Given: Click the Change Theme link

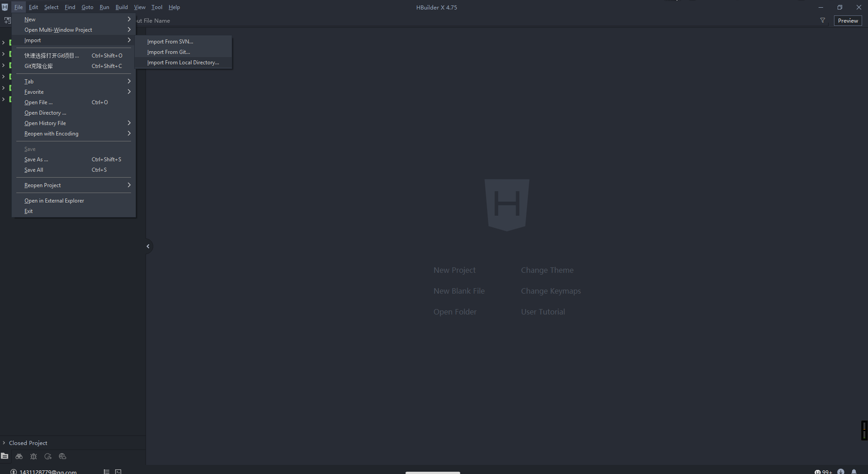Looking at the screenshot, I should [x=547, y=270].
